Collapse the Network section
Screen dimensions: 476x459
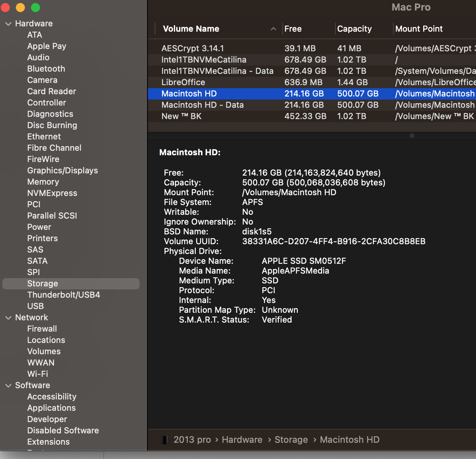pyautogui.click(x=8, y=318)
